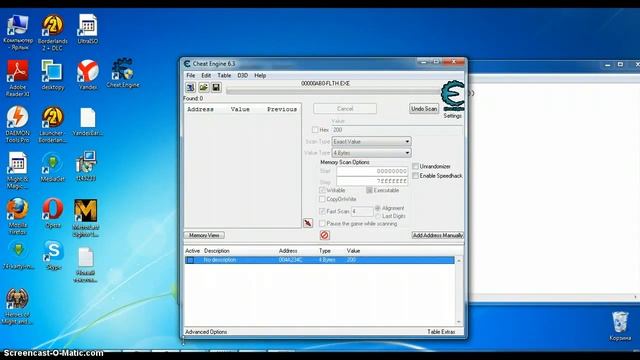Click Add Address Manually button
The width and height of the screenshot is (640, 360).
point(438,235)
